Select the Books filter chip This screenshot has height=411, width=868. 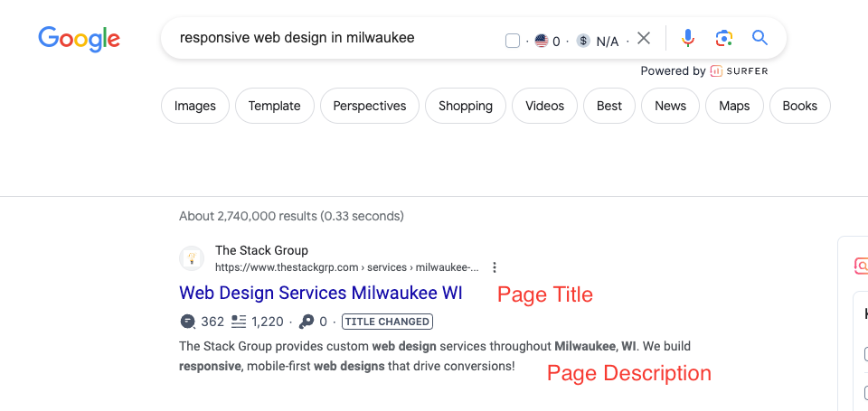pyautogui.click(x=800, y=106)
